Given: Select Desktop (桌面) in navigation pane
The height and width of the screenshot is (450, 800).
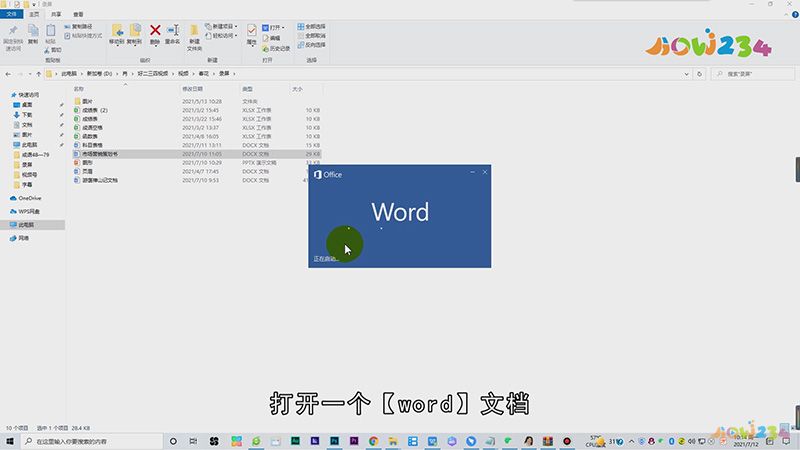Looking at the screenshot, I should point(23,105).
